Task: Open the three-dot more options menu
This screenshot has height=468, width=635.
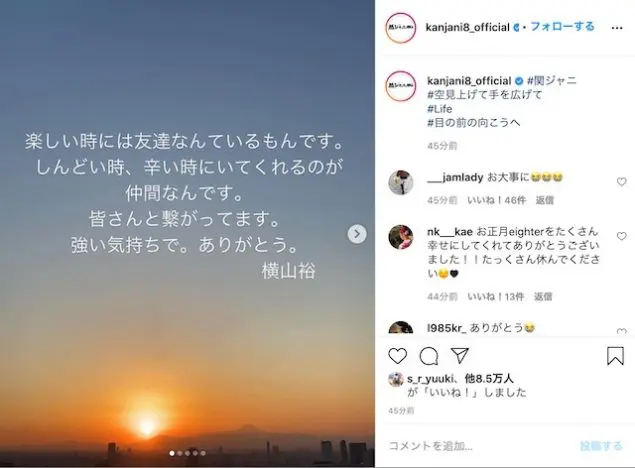Action: (617, 28)
